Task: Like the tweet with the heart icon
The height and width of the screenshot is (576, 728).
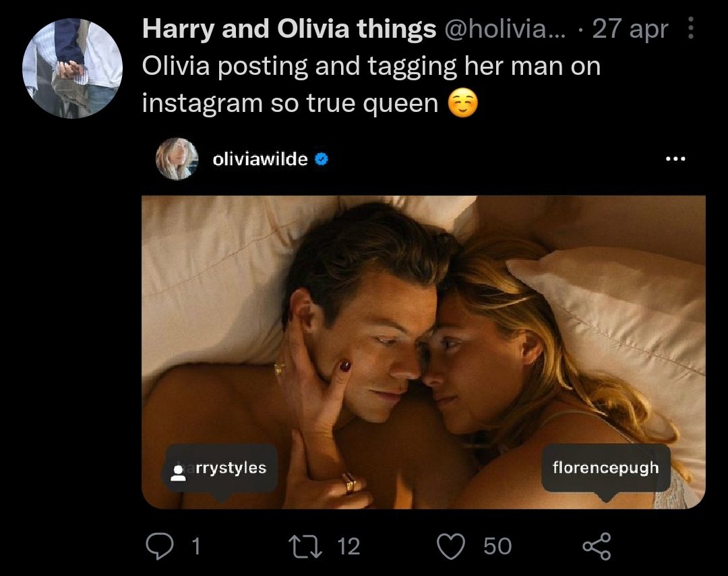Action: 451,546
